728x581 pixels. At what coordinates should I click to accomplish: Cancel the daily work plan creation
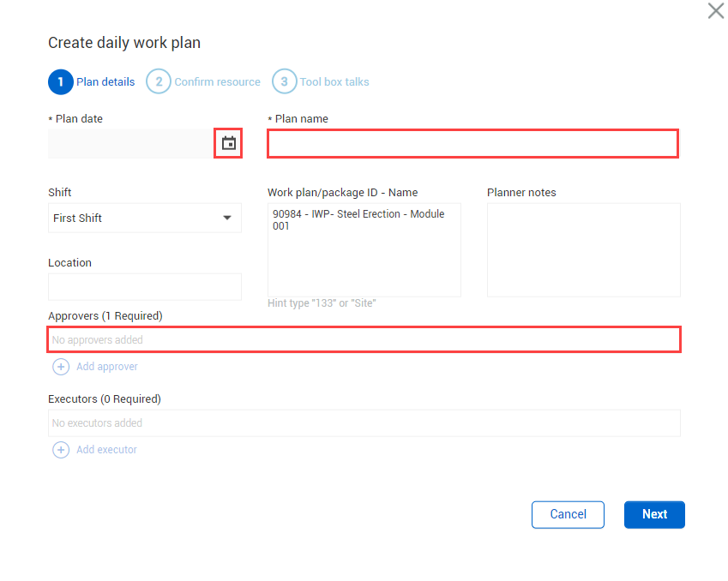click(568, 514)
